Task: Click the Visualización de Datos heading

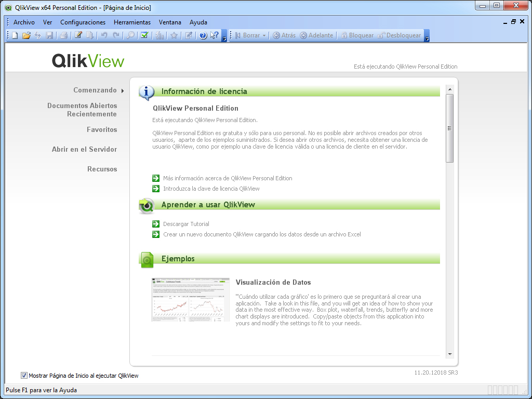Action: [x=273, y=282]
